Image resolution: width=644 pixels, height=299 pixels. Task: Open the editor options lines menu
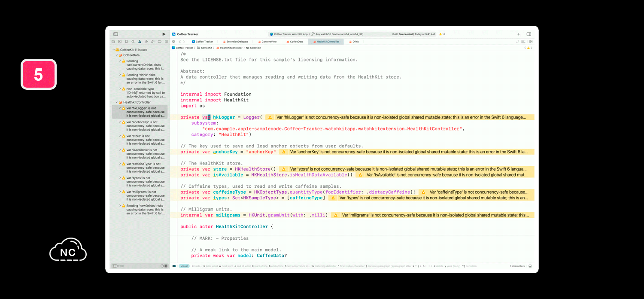[x=523, y=42]
